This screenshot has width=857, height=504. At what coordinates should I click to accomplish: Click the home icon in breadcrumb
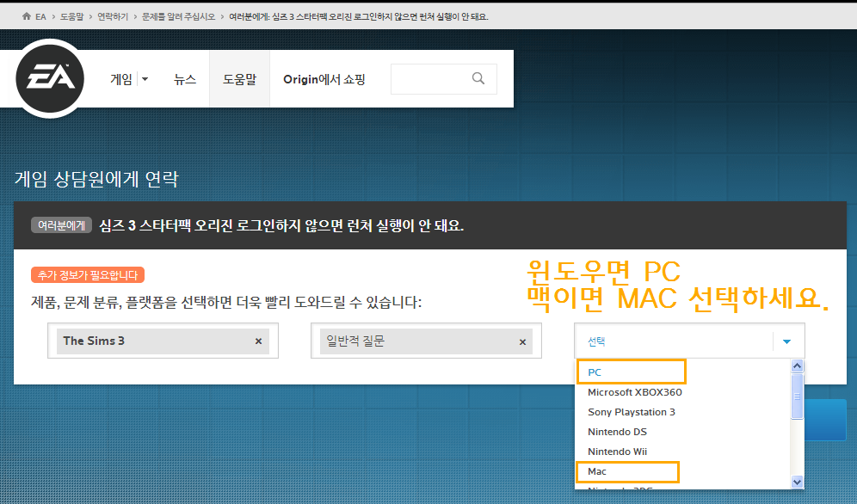point(26,16)
